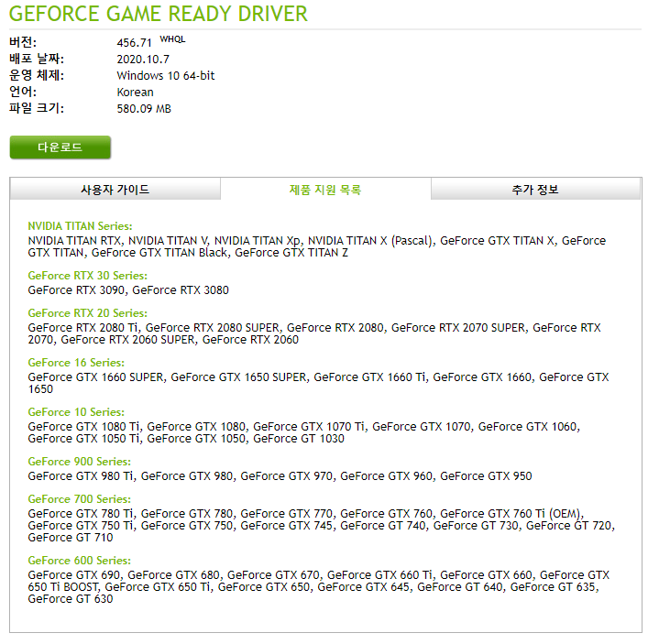Click the 파일 크기: label
This screenshot has height=644, width=659.
(x=37, y=108)
